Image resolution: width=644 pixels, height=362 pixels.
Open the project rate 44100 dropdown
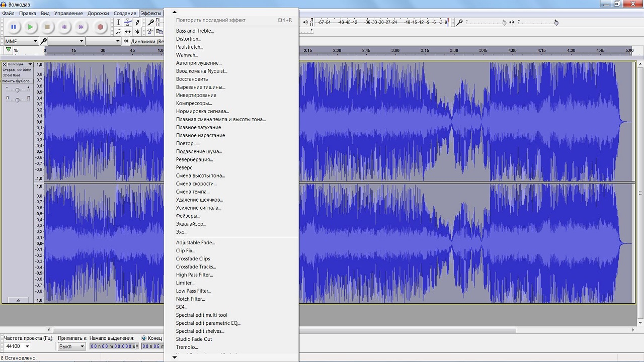point(27,346)
